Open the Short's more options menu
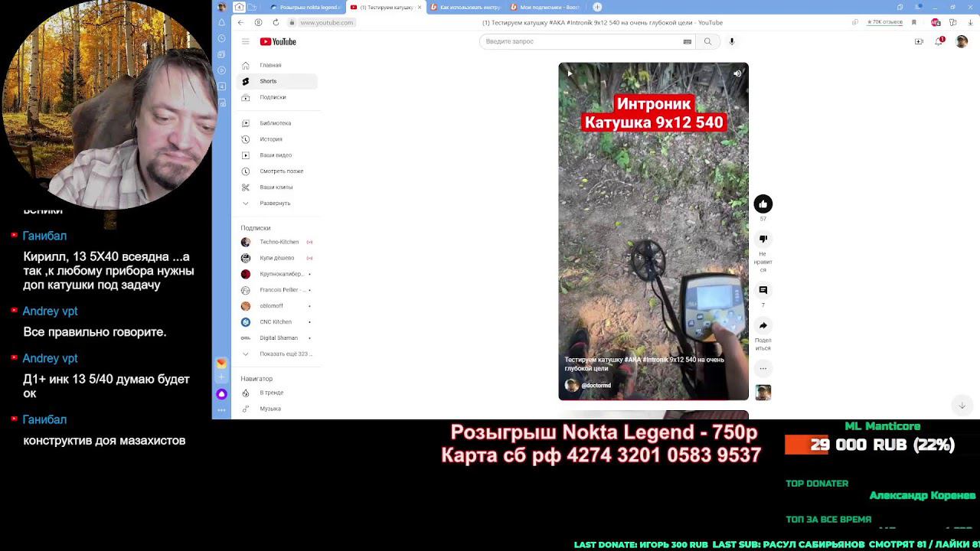980x551 pixels. tap(763, 368)
